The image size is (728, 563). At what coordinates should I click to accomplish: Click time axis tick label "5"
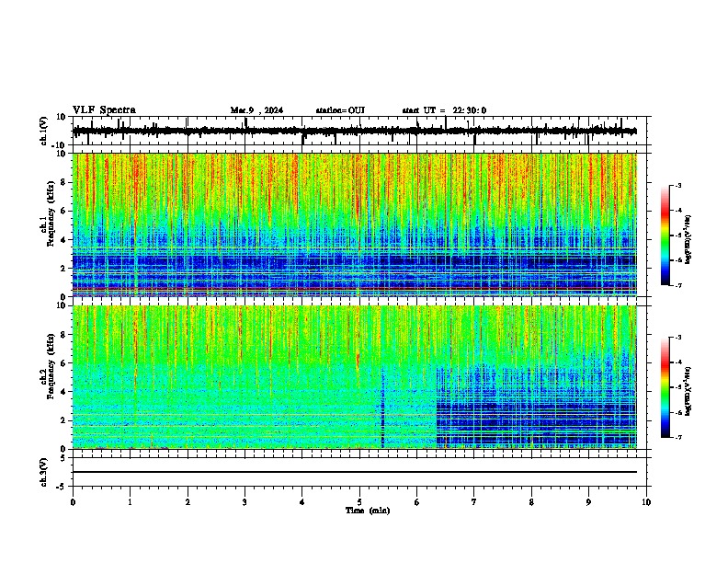(x=359, y=502)
